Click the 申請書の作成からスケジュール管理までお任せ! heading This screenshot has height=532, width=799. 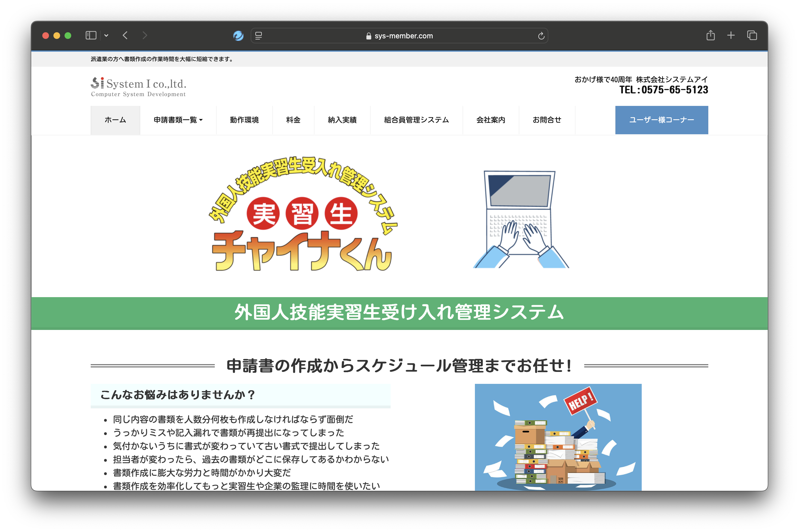(x=399, y=366)
